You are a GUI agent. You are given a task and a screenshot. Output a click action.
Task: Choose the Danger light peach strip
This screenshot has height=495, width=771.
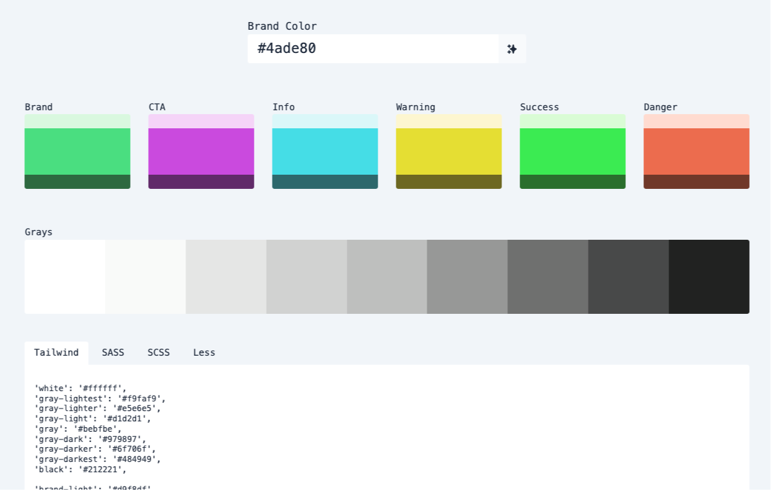pos(697,121)
